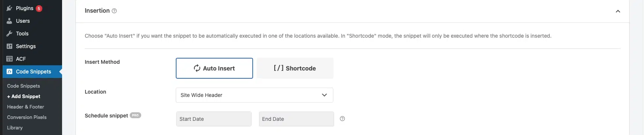This screenshot has width=644, height=135.
Task: Click the ACF grid icon
Action: tap(10, 59)
